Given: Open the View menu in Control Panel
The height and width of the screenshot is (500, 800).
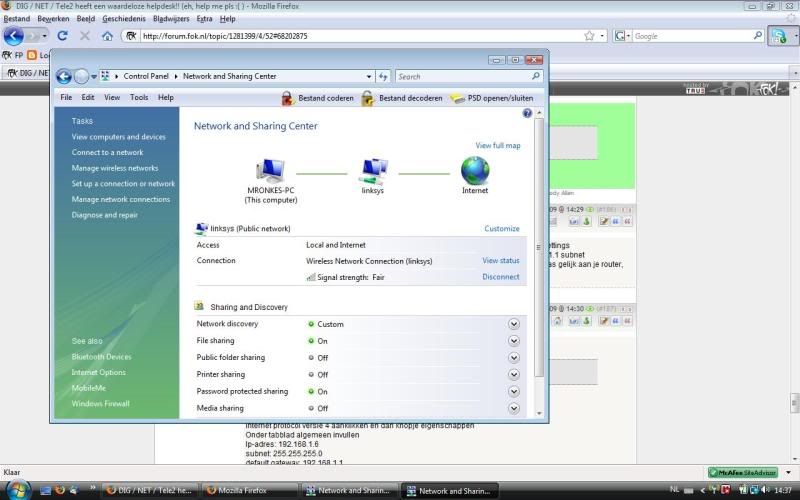Looking at the screenshot, I should coord(112,97).
